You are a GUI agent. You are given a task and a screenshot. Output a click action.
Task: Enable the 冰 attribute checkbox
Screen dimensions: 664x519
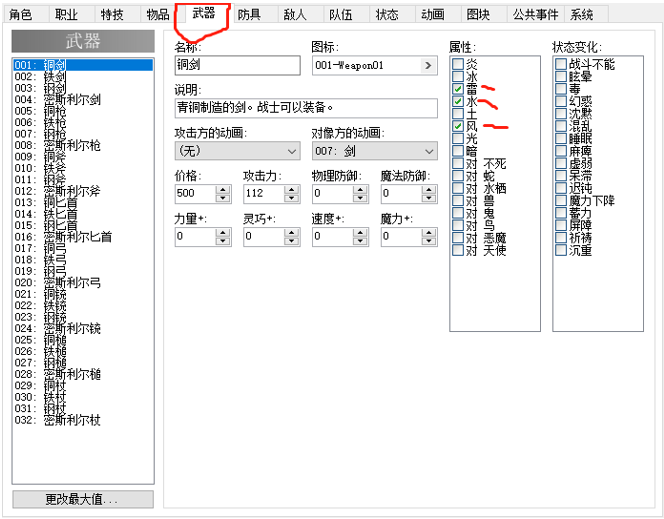458,76
